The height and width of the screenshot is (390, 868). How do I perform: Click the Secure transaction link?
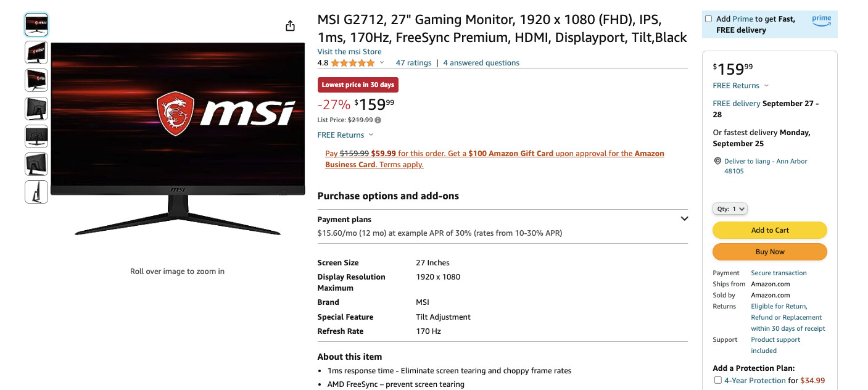click(779, 273)
